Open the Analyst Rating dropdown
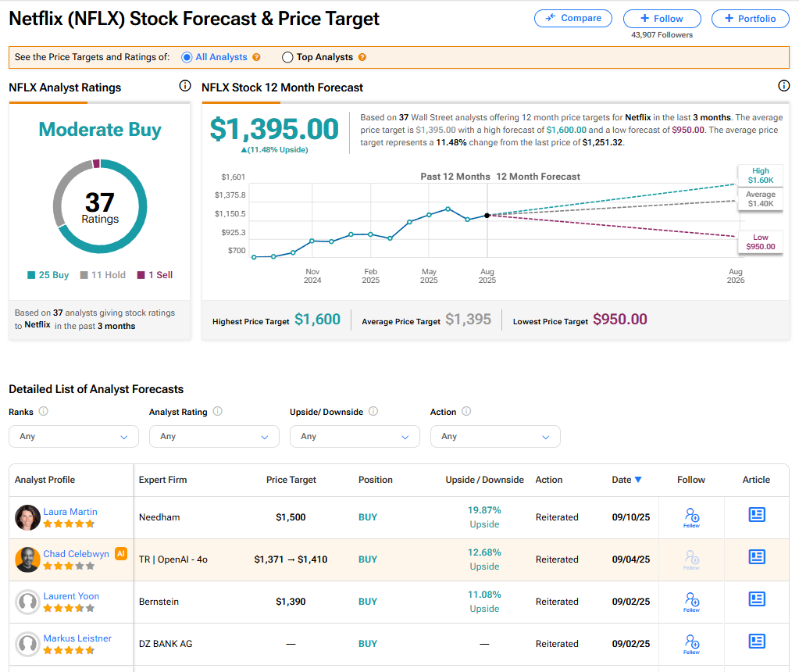Viewport: 799px width, 672px height. [x=214, y=436]
